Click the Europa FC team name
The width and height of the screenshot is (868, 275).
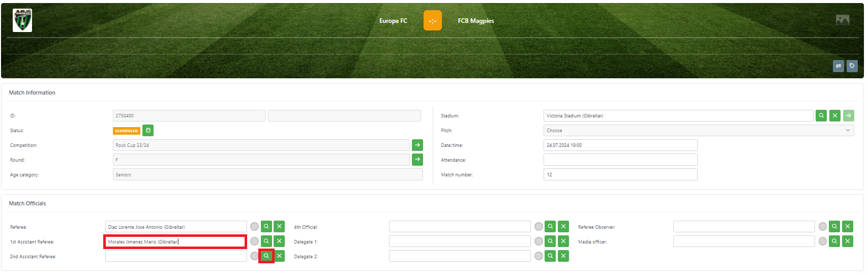393,21
